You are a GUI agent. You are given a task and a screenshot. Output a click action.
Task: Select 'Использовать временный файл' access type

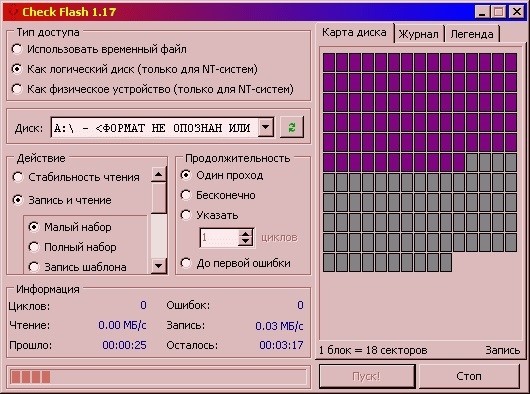coord(99,49)
